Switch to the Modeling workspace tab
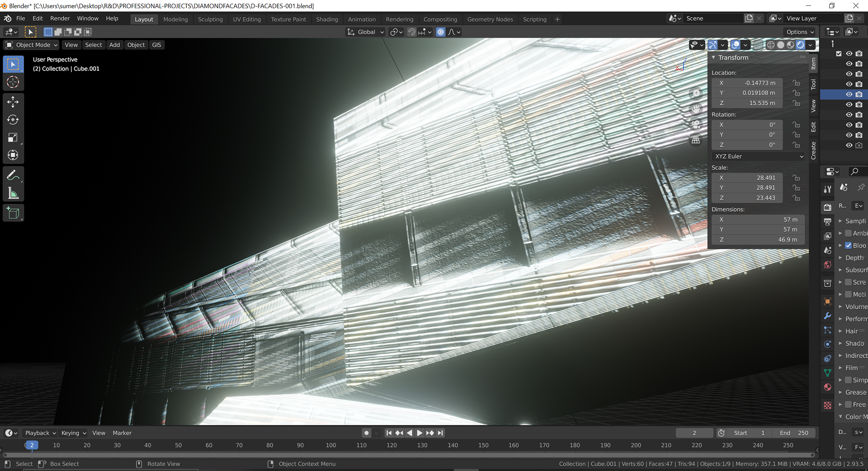The image size is (868, 471). (175, 19)
